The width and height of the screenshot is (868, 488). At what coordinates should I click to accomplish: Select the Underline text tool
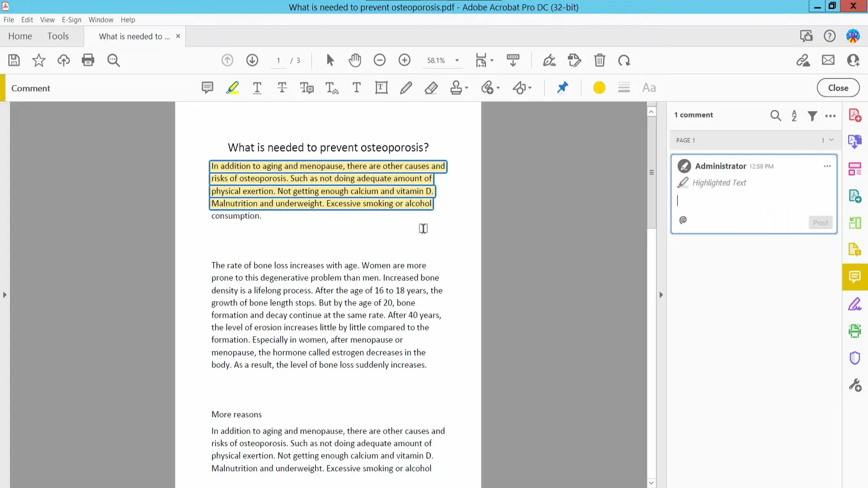(257, 87)
